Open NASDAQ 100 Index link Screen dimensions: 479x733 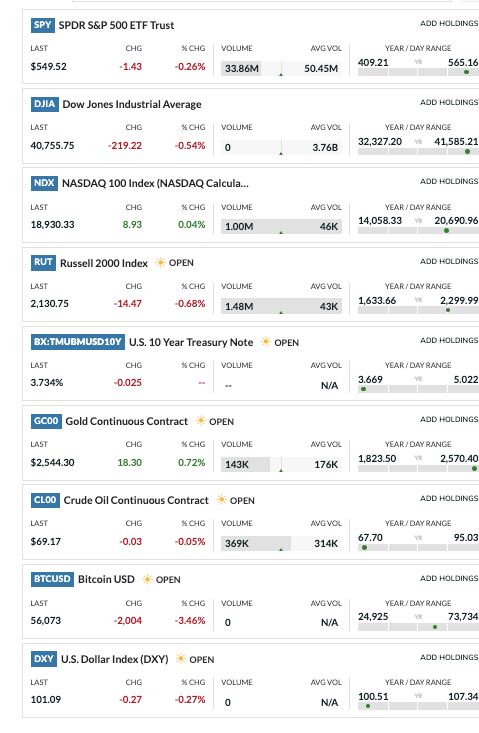tap(155, 183)
